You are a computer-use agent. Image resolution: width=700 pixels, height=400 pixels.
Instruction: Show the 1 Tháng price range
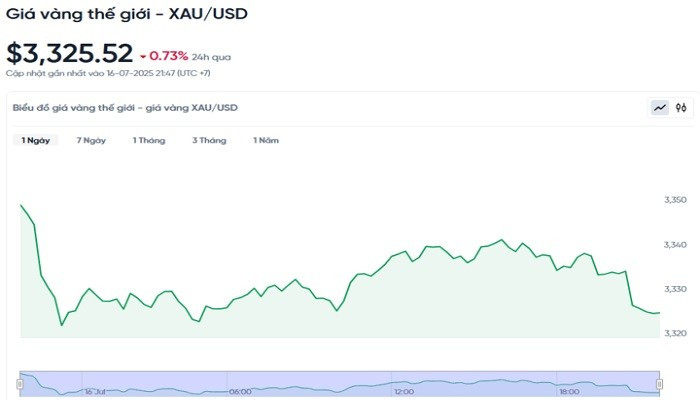click(x=149, y=141)
